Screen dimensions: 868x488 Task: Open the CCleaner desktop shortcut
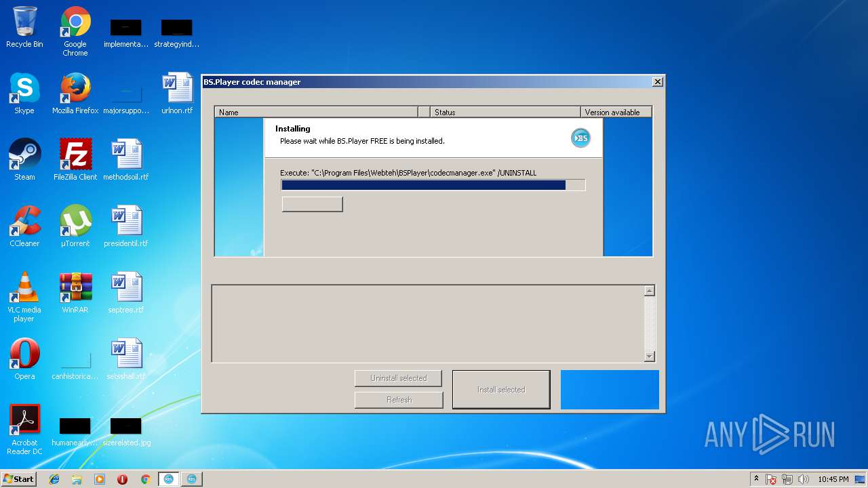click(x=24, y=226)
